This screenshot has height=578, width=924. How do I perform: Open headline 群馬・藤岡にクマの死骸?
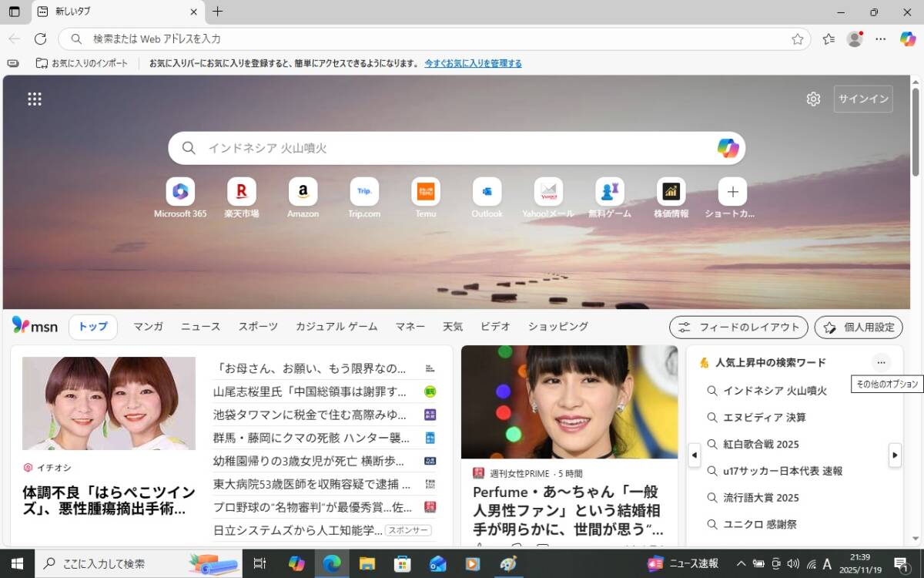[x=311, y=438]
